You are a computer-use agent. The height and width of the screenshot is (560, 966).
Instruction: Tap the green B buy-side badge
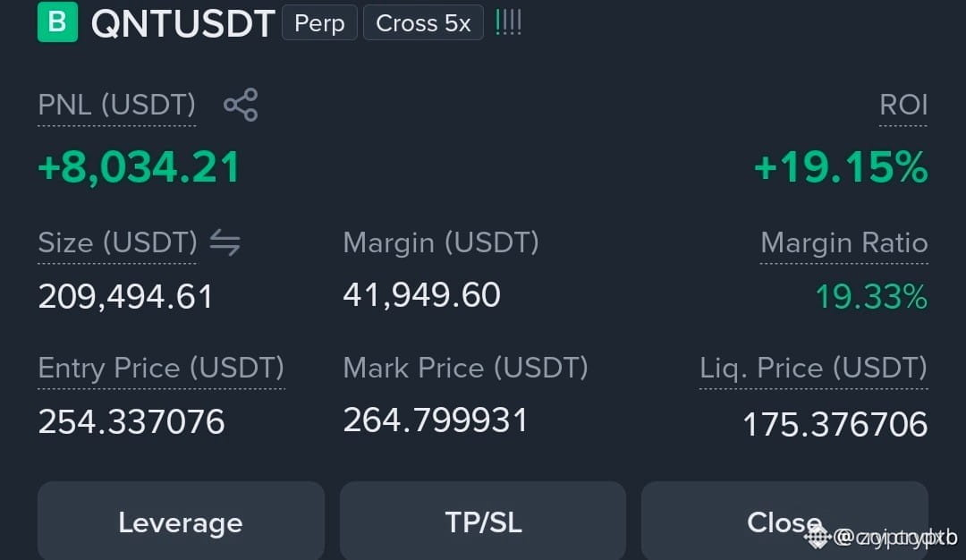pyautogui.click(x=57, y=21)
